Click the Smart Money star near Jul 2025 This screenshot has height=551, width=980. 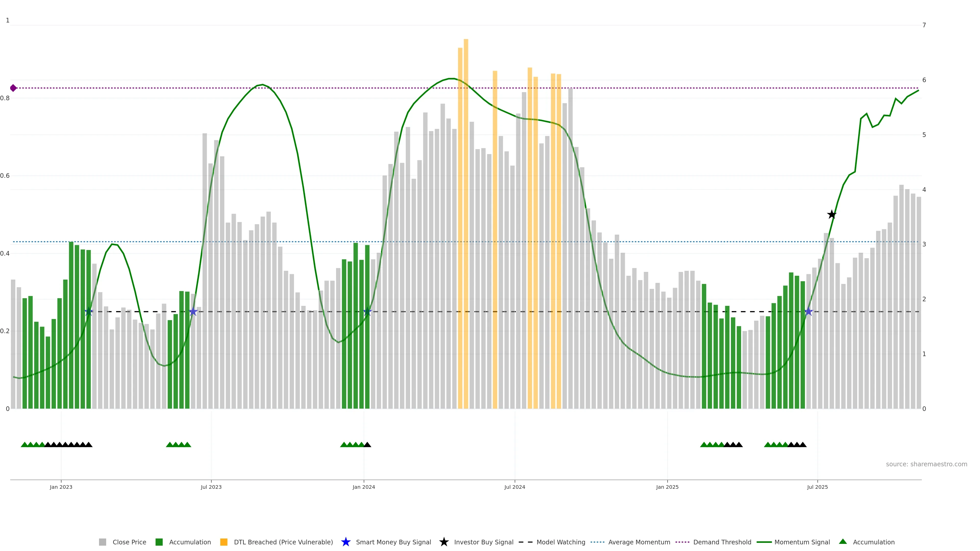click(809, 312)
